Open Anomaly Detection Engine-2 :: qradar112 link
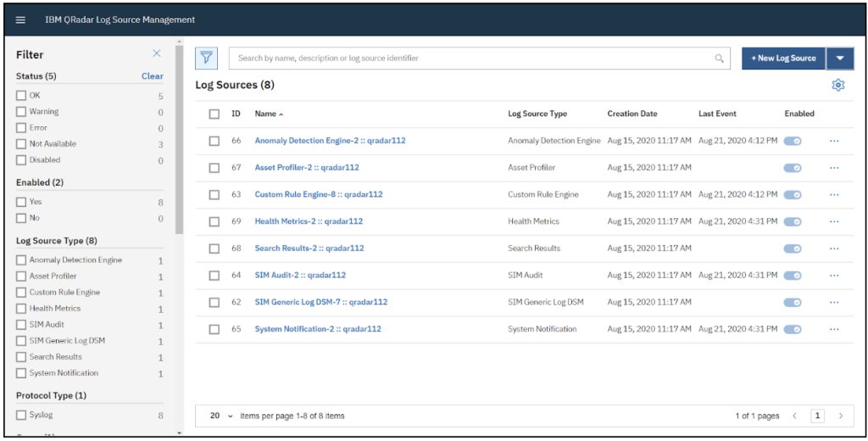 click(x=330, y=141)
